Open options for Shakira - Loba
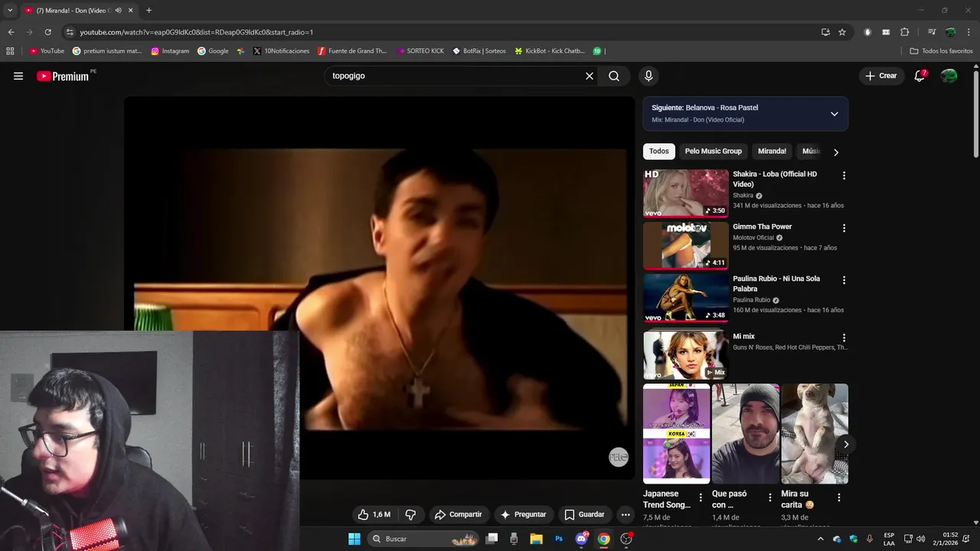 (844, 175)
